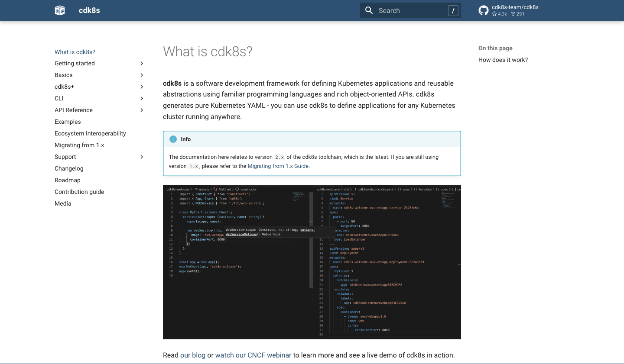The image size is (624, 364).
Task: Open the Support nav item
Action: pos(65,157)
